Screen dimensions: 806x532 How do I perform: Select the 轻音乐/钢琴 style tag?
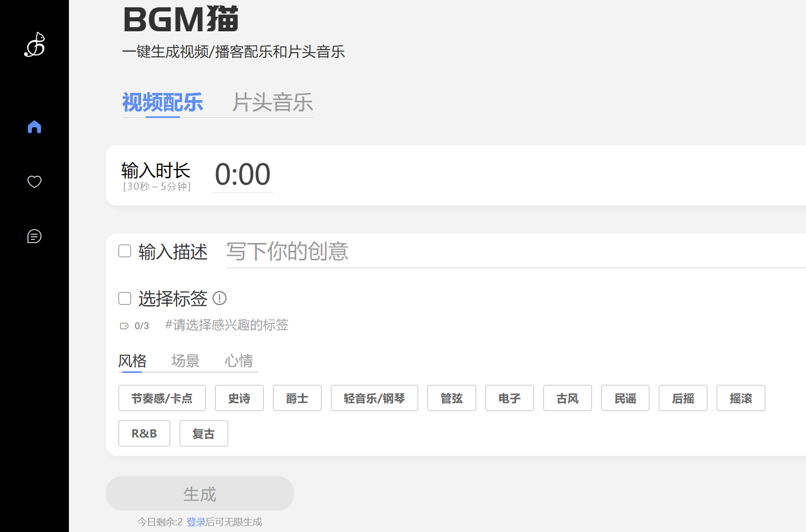point(374,398)
